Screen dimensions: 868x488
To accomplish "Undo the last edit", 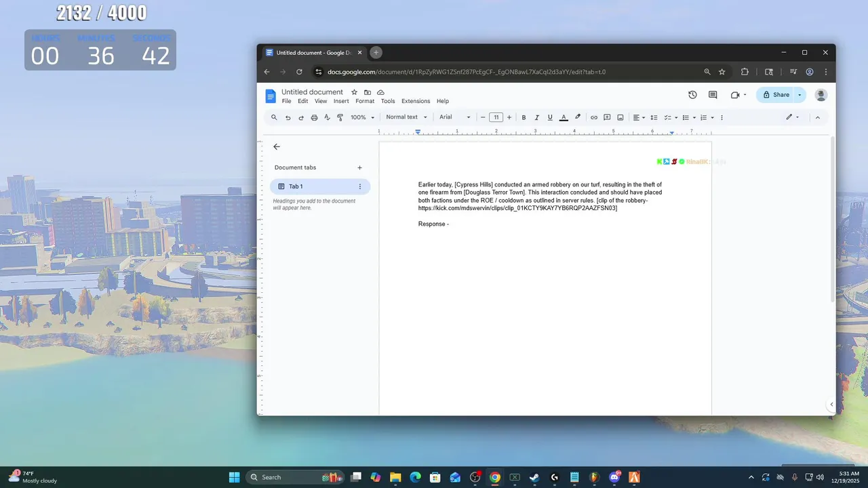I will pos(288,117).
